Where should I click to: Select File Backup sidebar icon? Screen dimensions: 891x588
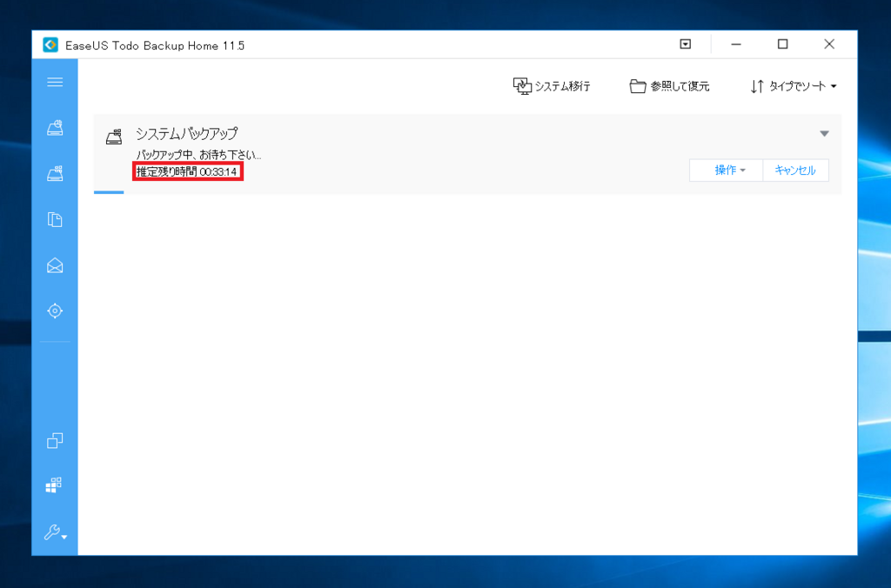click(55, 219)
